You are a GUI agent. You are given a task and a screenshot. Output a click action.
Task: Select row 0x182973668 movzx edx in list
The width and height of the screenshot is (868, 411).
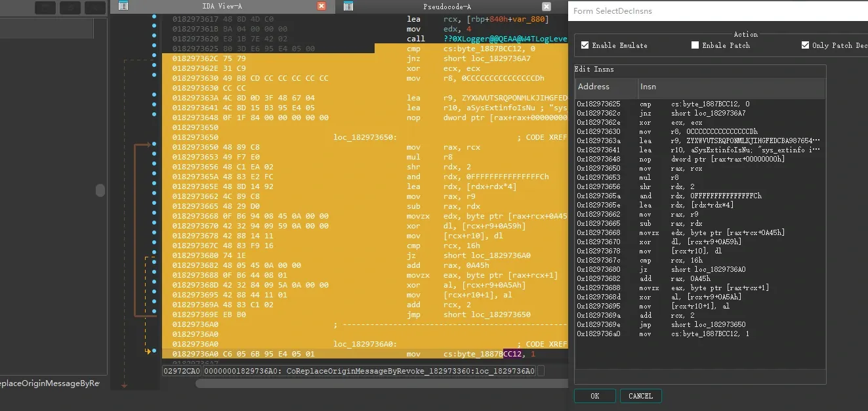pos(699,233)
